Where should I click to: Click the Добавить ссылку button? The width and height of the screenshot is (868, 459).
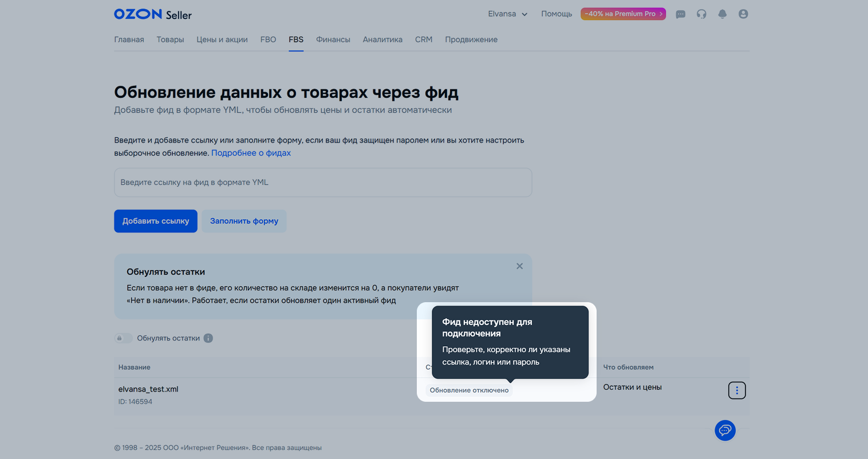pyautogui.click(x=156, y=221)
